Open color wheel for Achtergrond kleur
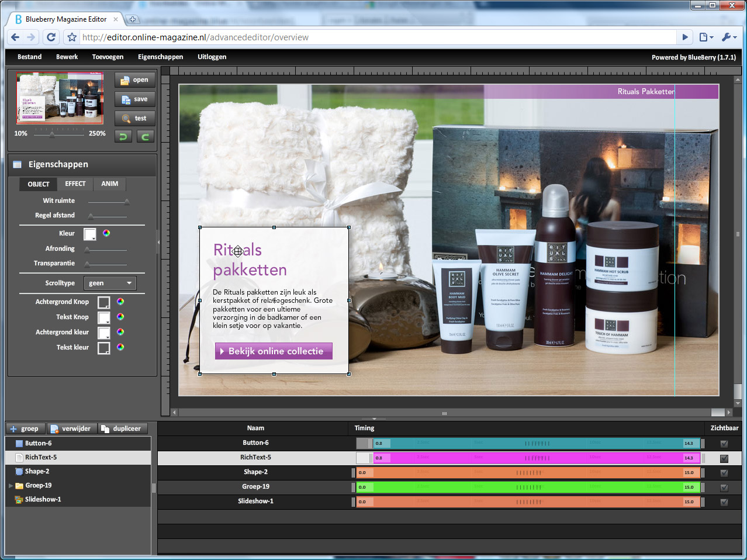Image resolution: width=747 pixels, height=560 pixels. [x=120, y=332]
